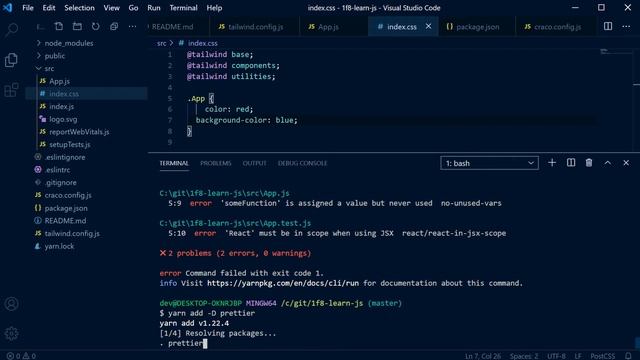Viewport: 640px width, 360px height.
Task: Collapse the src folder
Action: click(x=45, y=68)
